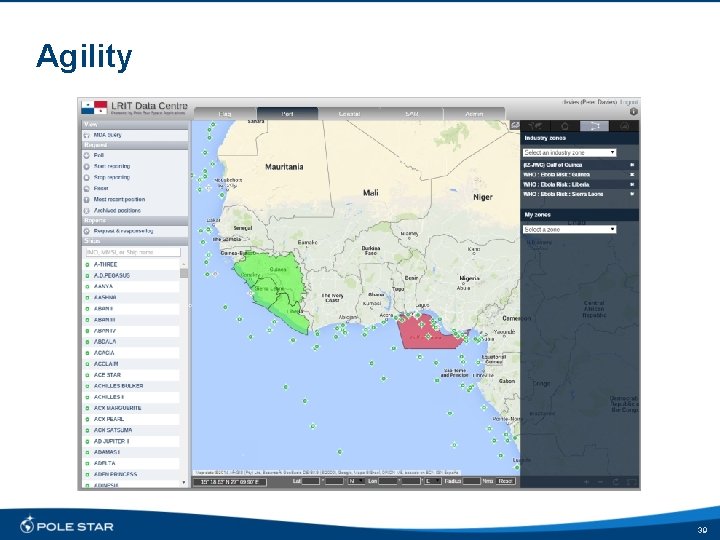This screenshot has width=720, height=540.
Task: Open the home panel icon
Action: click(565, 126)
